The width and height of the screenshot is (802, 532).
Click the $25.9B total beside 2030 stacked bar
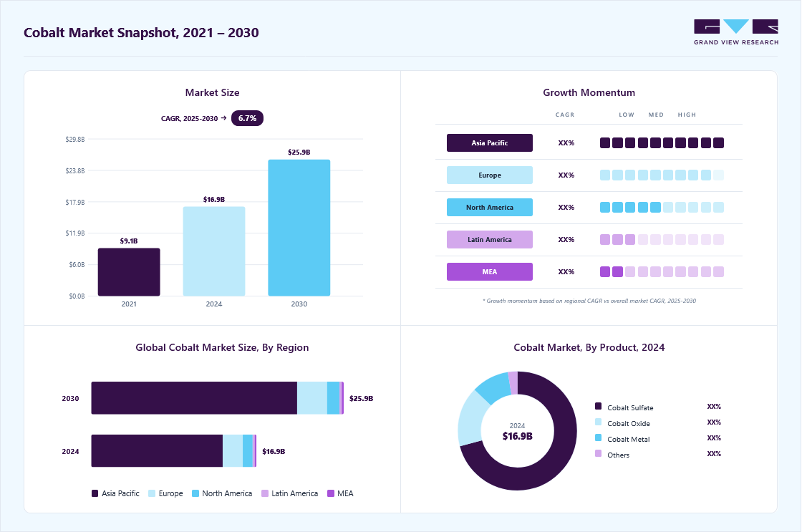[x=361, y=399]
